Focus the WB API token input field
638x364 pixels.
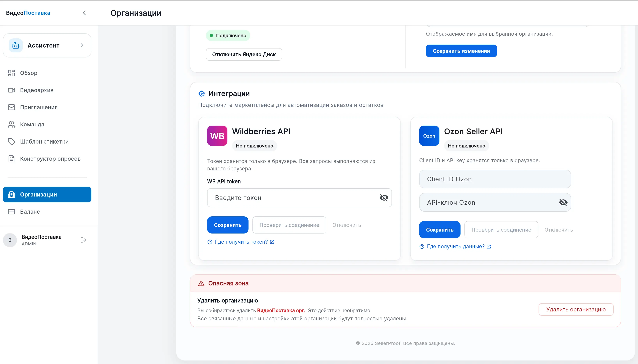pos(299,198)
